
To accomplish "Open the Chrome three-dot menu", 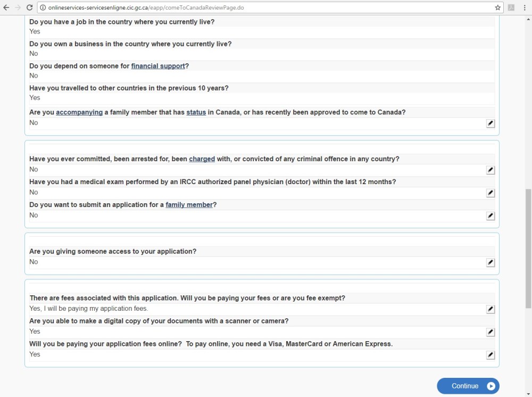I will [x=525, y=7].
